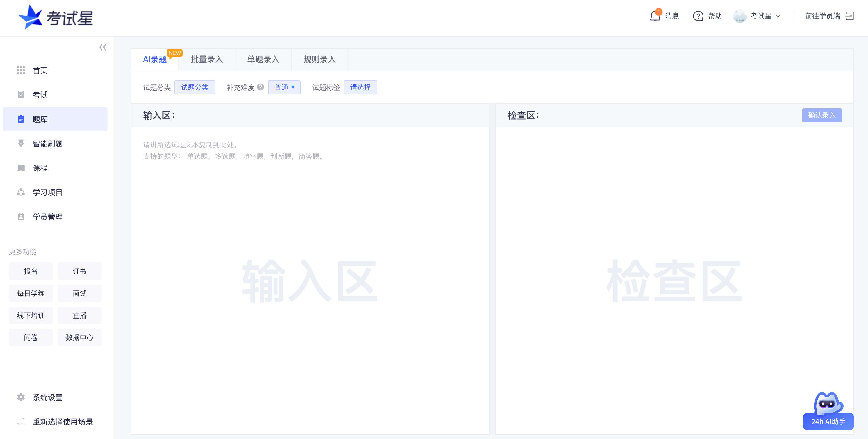The image size is (868, 439).
Task: Click the 考试 sidebar icon
Action: [21, 95]
